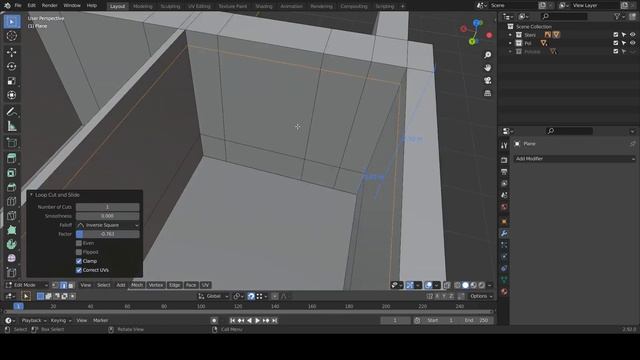The width and height of the screenshot is (640, 360).
Task: Open the Mesh menu in viewport header
Action: [137, 285]
